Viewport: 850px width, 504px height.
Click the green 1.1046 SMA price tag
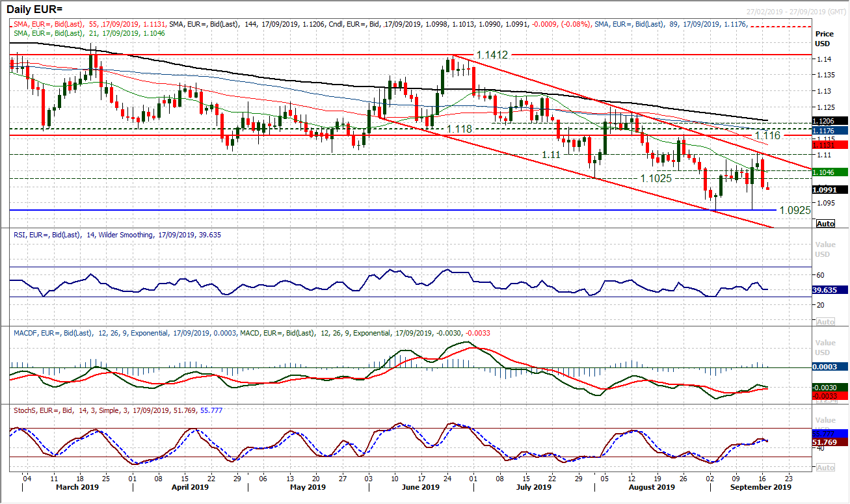[x=830, y=172]
